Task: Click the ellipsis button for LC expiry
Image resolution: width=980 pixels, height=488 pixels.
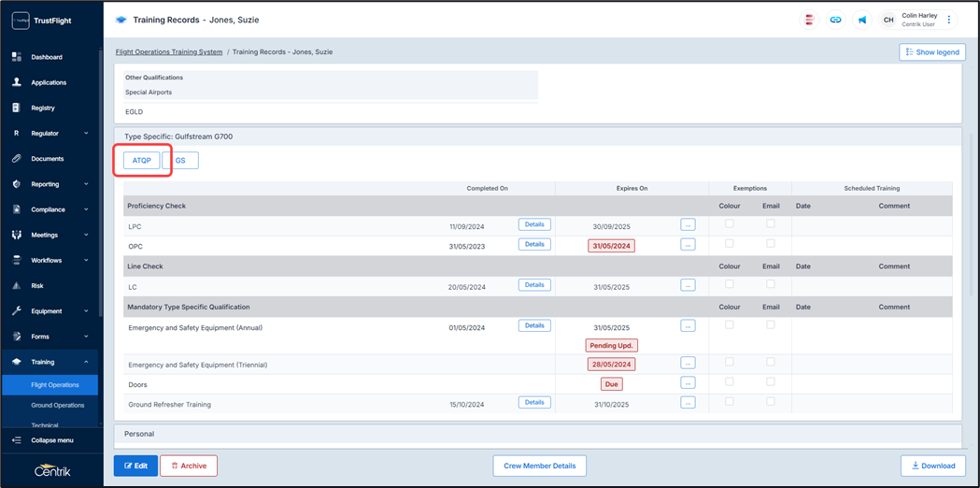Action: [688, 285]
